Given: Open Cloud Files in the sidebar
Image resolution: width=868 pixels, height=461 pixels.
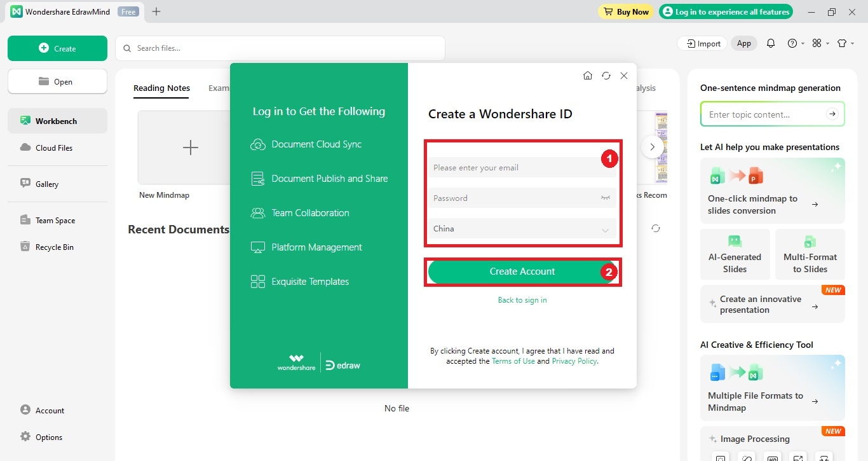Looking at the screenshot, I should [x=57, y=148].
